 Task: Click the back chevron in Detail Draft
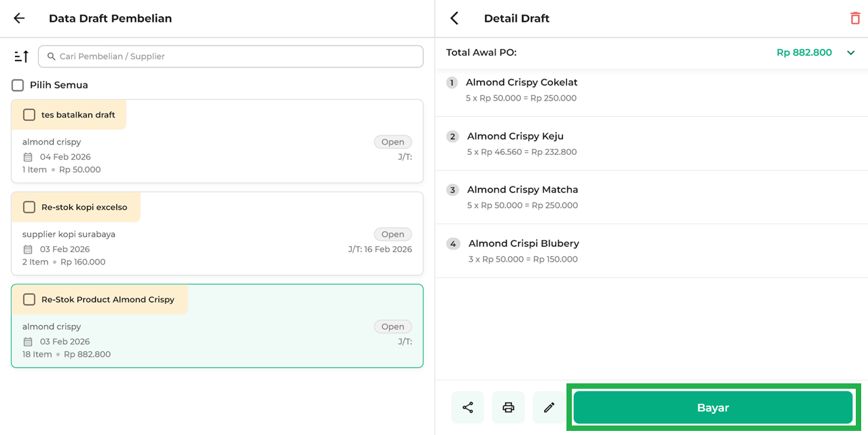[454, 18]
